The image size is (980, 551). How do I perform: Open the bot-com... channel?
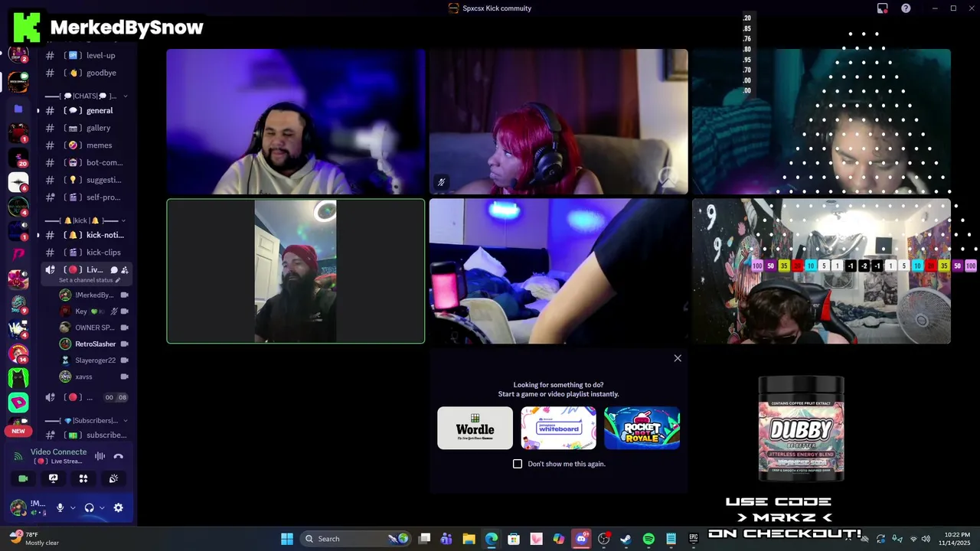point(86,162)
